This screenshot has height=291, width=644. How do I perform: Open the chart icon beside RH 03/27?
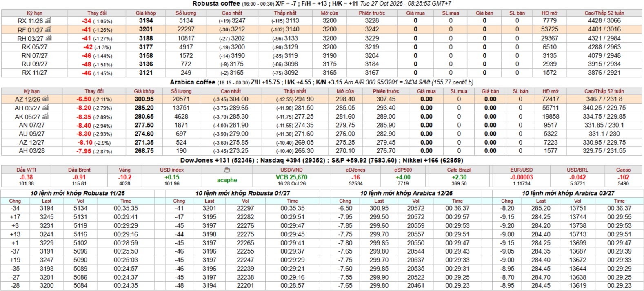(x=49, y=38)
